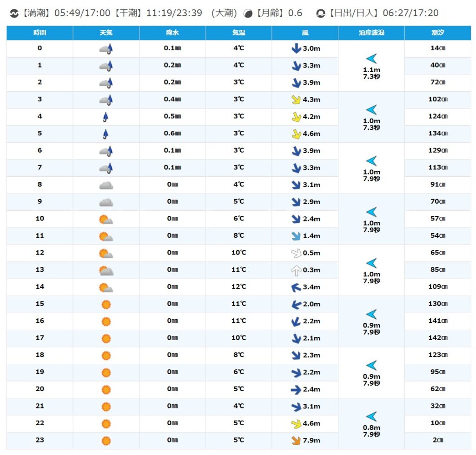
Task: Click the wave direction arrow above 1.1m
Action: (x=371, y=59)
